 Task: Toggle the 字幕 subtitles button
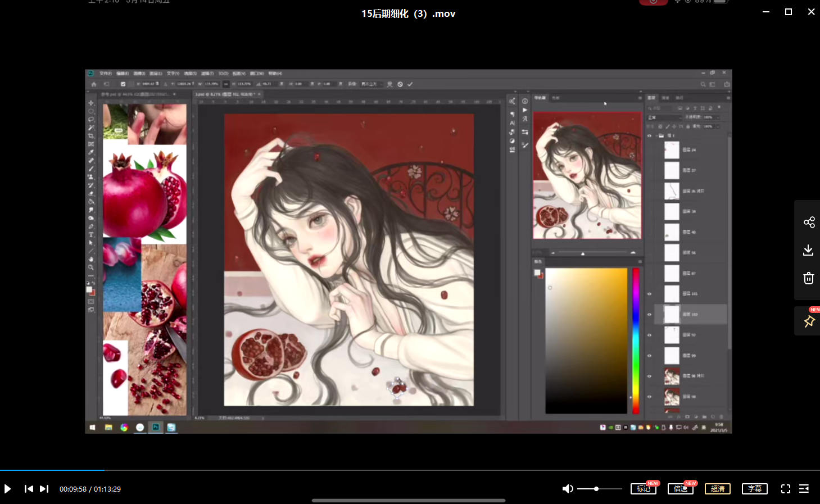click(x=755, y=489)
